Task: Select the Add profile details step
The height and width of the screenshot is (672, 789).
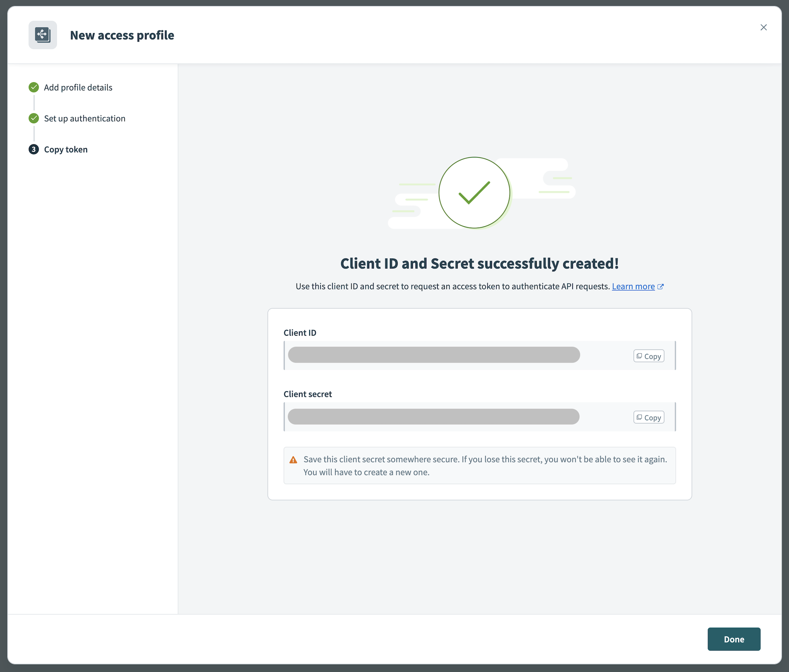Action: point(78,87)
